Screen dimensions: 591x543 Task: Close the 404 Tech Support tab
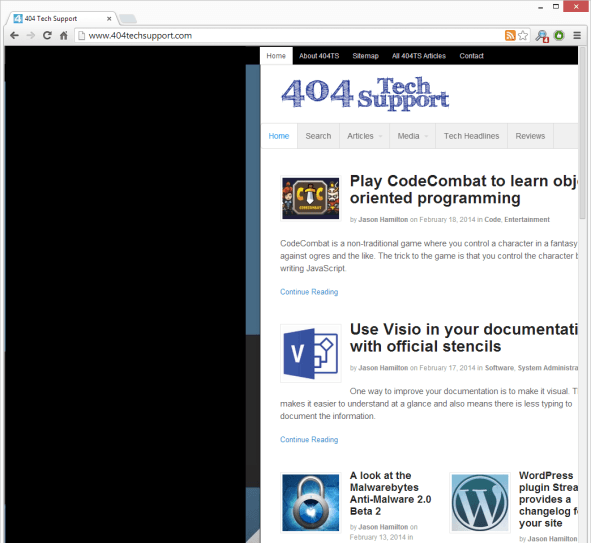[109, 18]
